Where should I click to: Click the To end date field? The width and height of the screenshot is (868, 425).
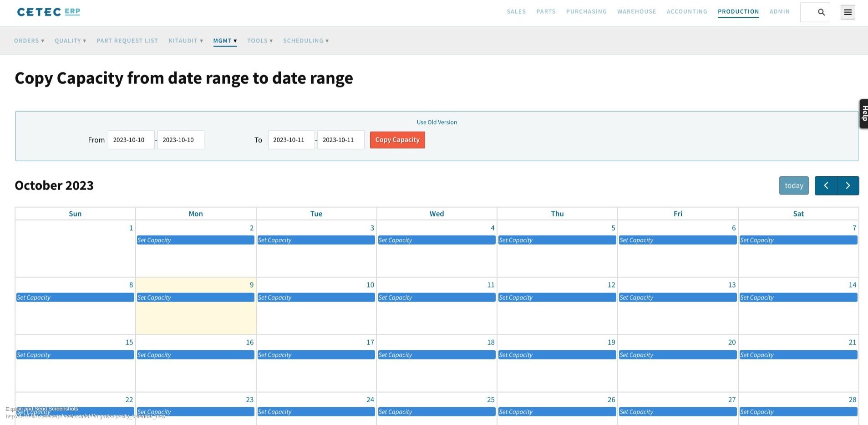340,140
